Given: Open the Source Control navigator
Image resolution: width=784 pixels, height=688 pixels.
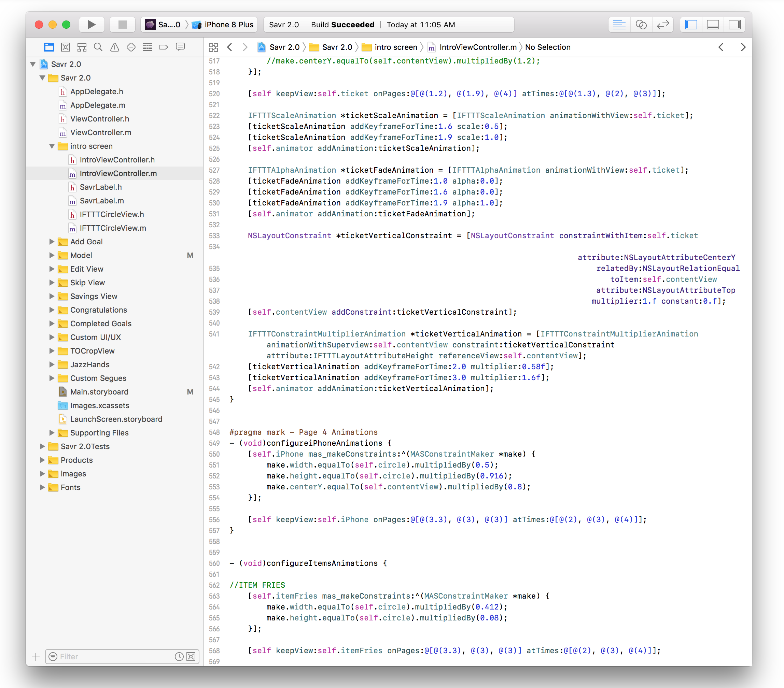Looking at the screenshot, I should coord(66,47).
